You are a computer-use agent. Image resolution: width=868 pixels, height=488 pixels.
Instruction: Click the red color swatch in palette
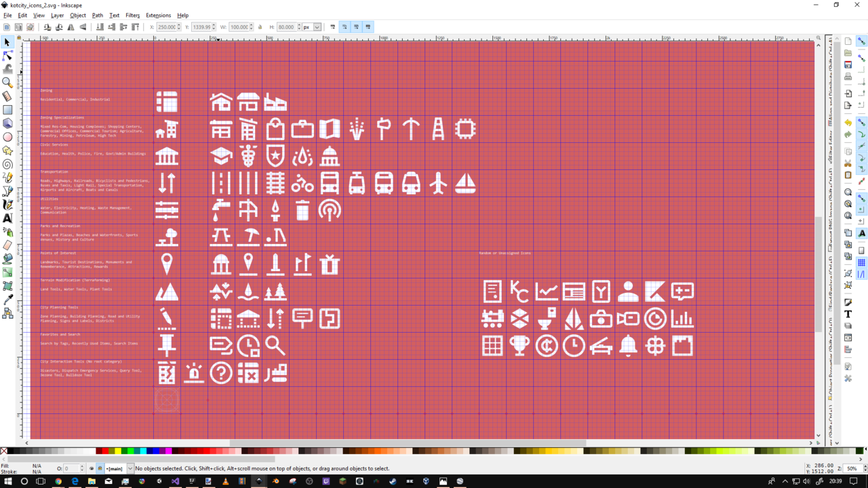tap(104, 451)
